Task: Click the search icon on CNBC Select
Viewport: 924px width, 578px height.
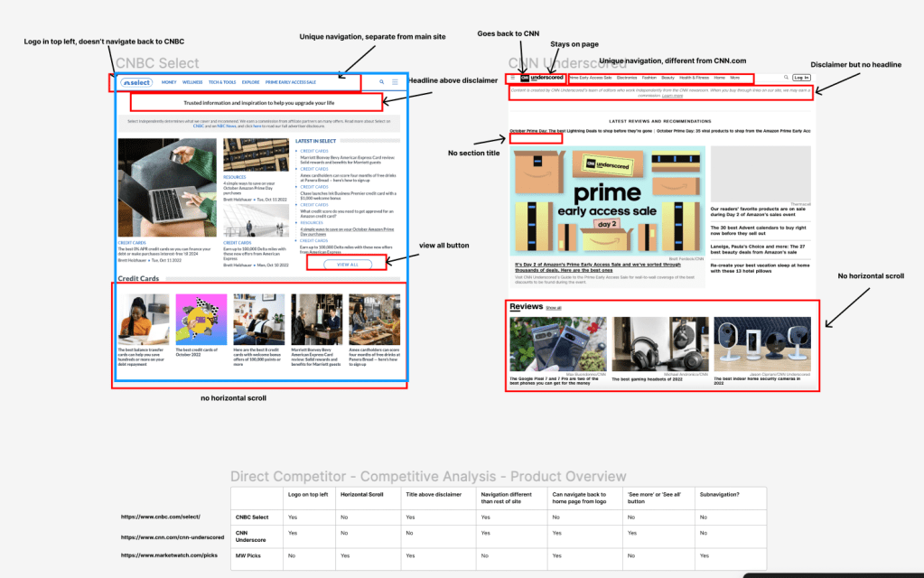Action: coord(381,82)
